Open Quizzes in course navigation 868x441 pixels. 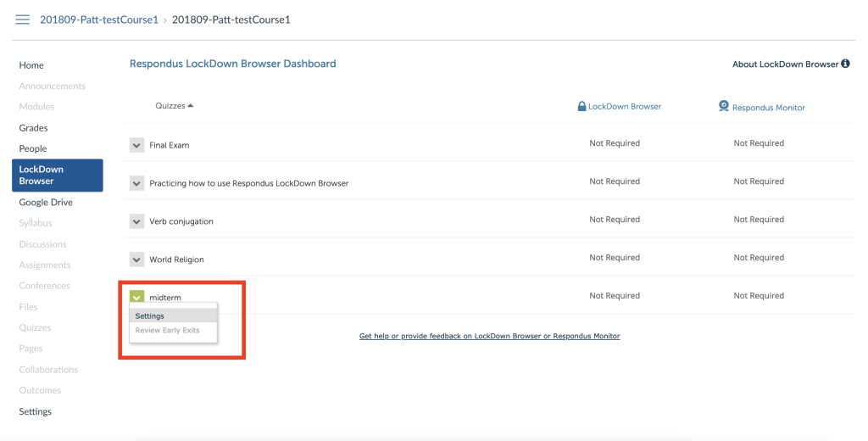click(35, 327)
